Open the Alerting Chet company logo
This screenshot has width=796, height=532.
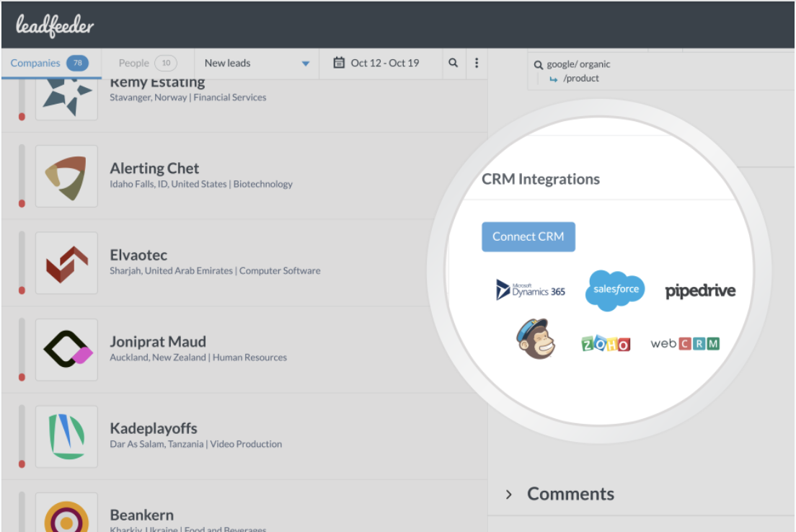pos(66,176)
